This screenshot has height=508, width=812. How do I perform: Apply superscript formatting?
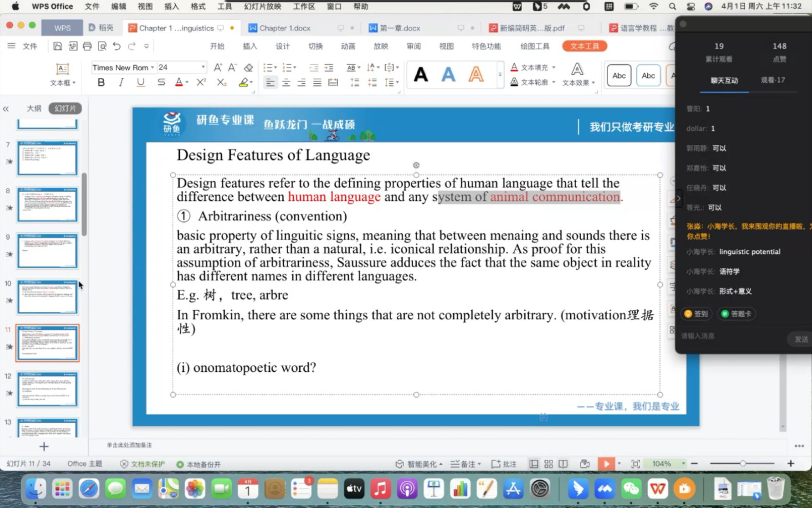(x=201, y=82)
